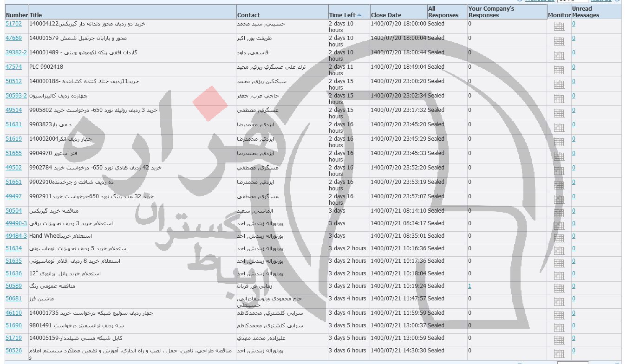Open negotiation number 50504 link
Viewport: 626px width, 364px height.
click(13, 211)
